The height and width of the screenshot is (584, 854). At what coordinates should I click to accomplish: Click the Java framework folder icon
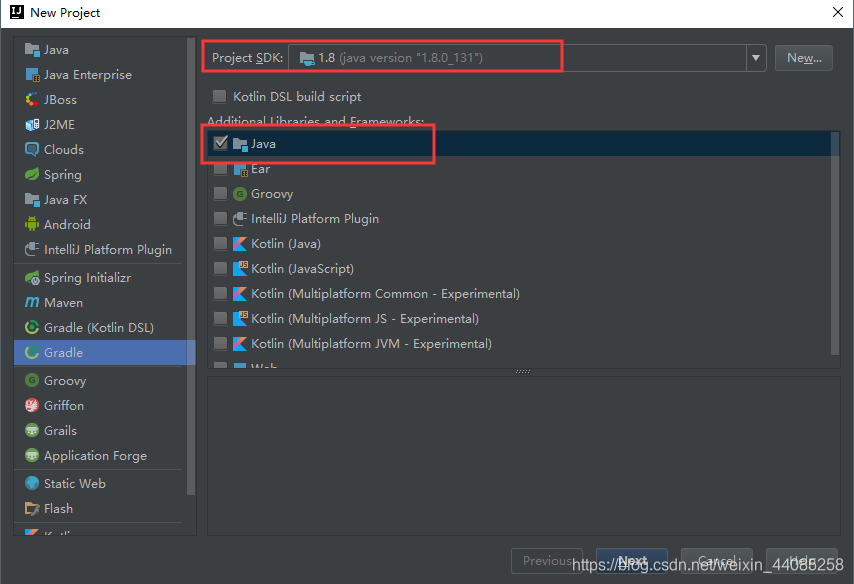click(240, 144)
